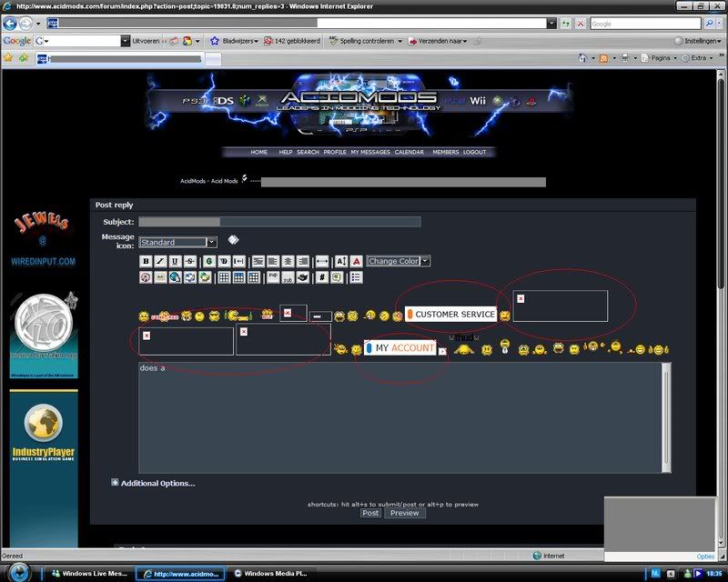Insert shadow text effect icon

224,261
